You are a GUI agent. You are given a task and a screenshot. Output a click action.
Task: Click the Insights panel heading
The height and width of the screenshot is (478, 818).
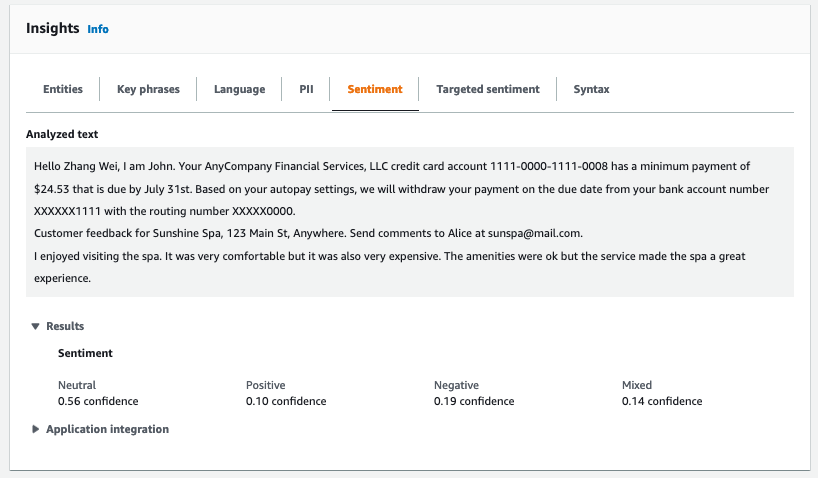tap(53, 29)
